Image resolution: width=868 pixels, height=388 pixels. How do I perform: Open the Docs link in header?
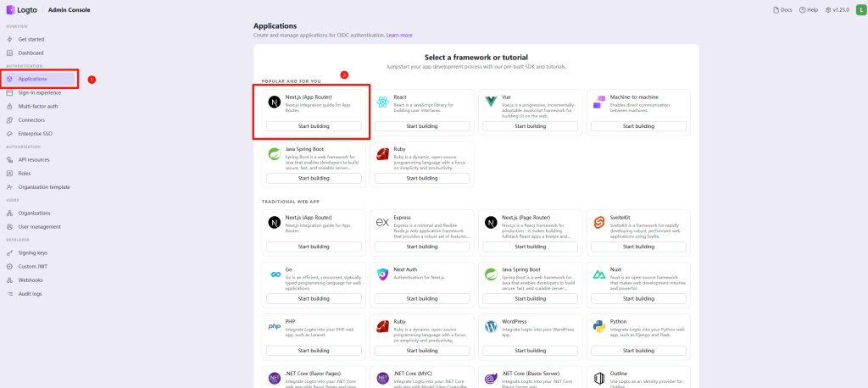[x=782, y=10]
